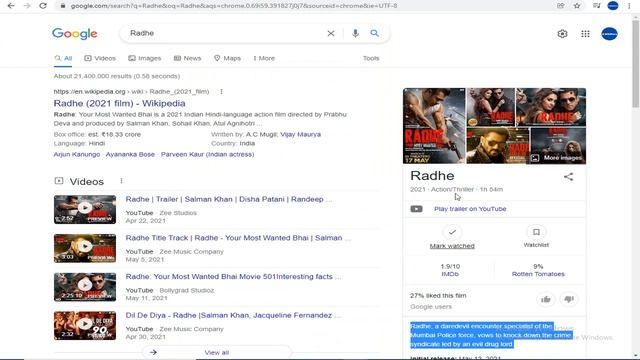Submit the search with the magnifier icon

coord(374,33)
